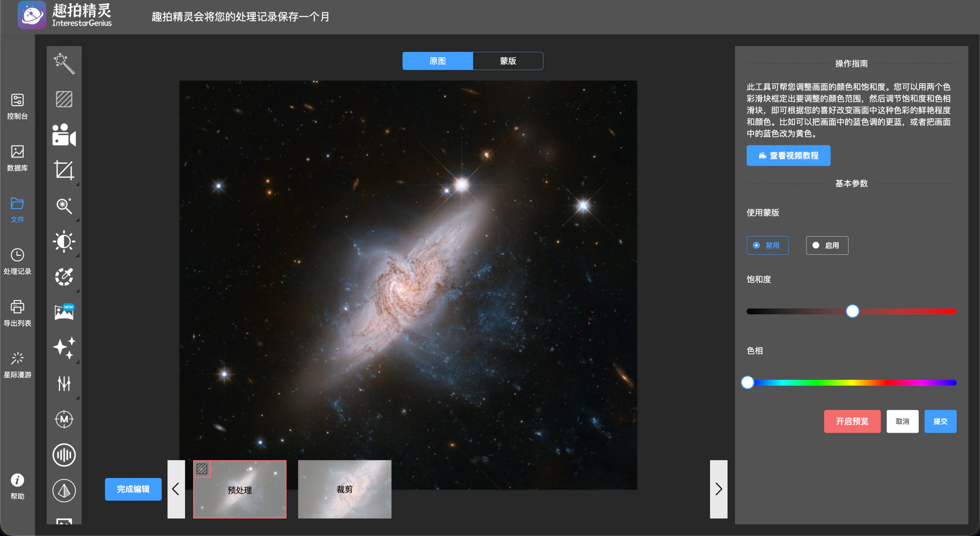
Task: Expand star magnifier tool submenu arrow
Action: click(78, 220)
